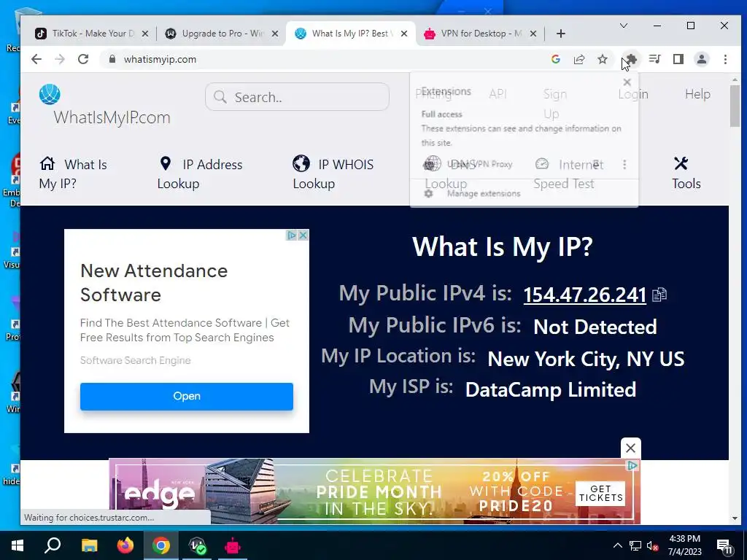
Task: Open the Chrome three-dot menu
Action: click(725, 59)
